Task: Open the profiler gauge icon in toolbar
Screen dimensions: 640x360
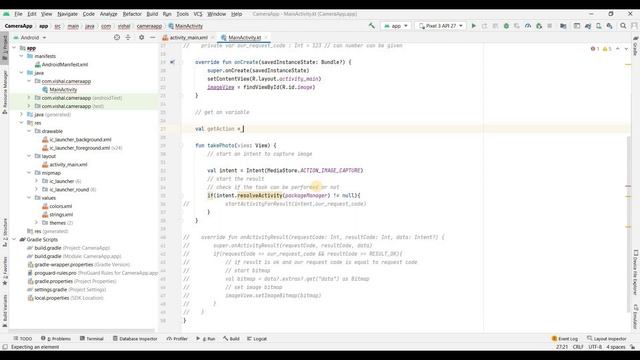Action: click(528, 26)
